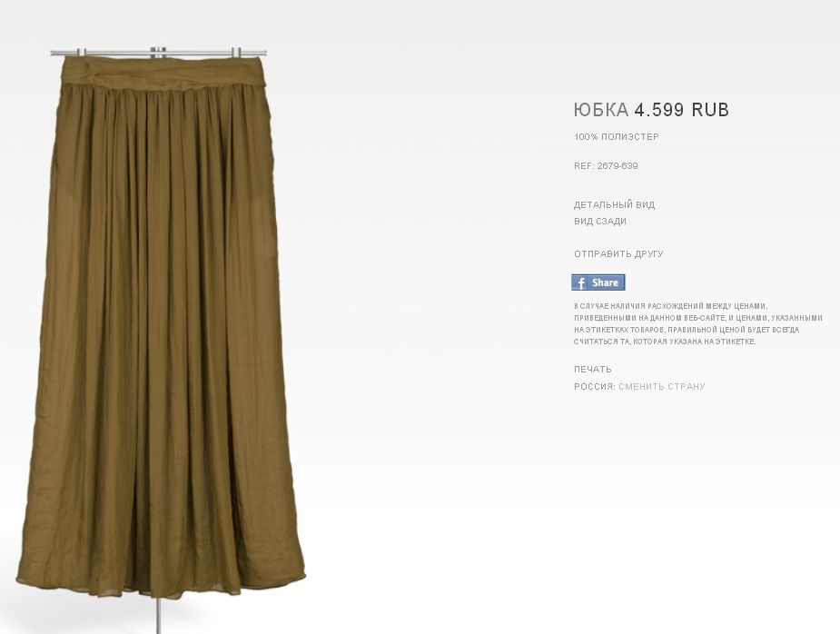Screen dimensions: 840x634
Task: Click the РОССИЯ country label
Action: pyautogui.click(x=595, y=386)
